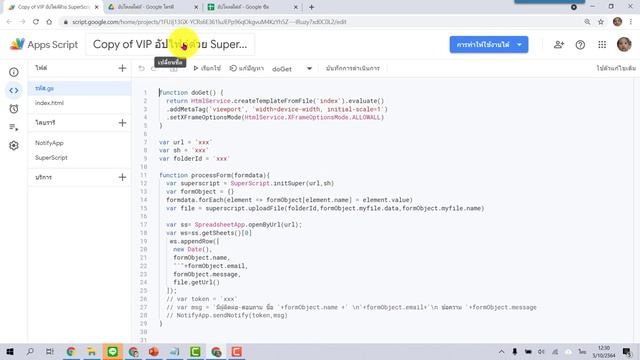This screenshot has width=640, height=360.
Task: Open the Google apps grid icon
Action: (602, 44)
